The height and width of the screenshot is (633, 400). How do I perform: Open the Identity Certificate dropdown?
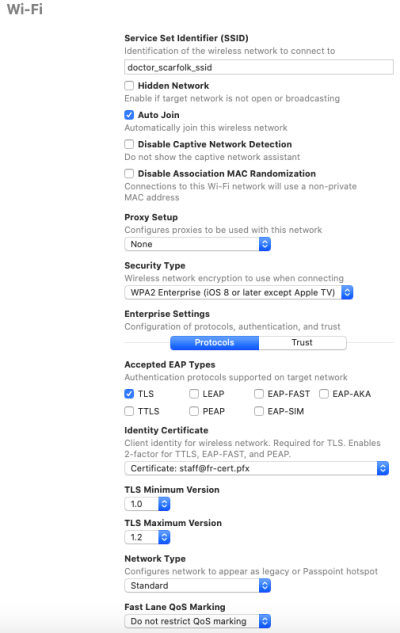tap(256, 468)
